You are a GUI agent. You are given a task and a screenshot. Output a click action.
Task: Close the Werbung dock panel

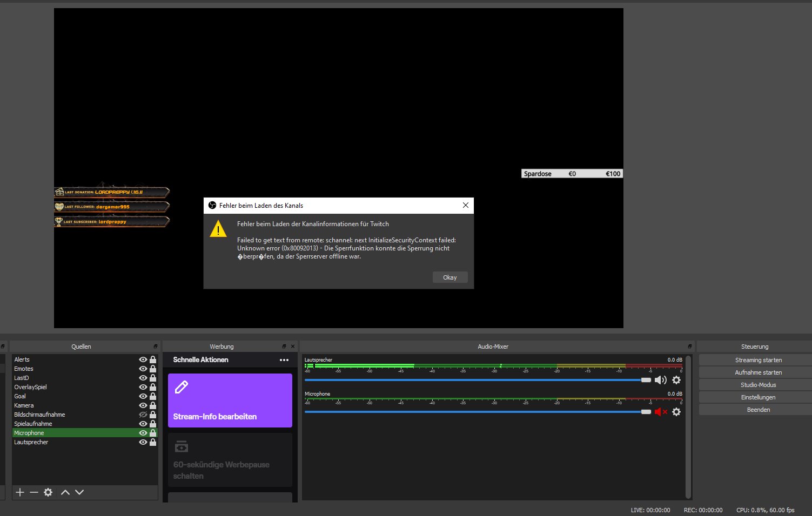293,347
